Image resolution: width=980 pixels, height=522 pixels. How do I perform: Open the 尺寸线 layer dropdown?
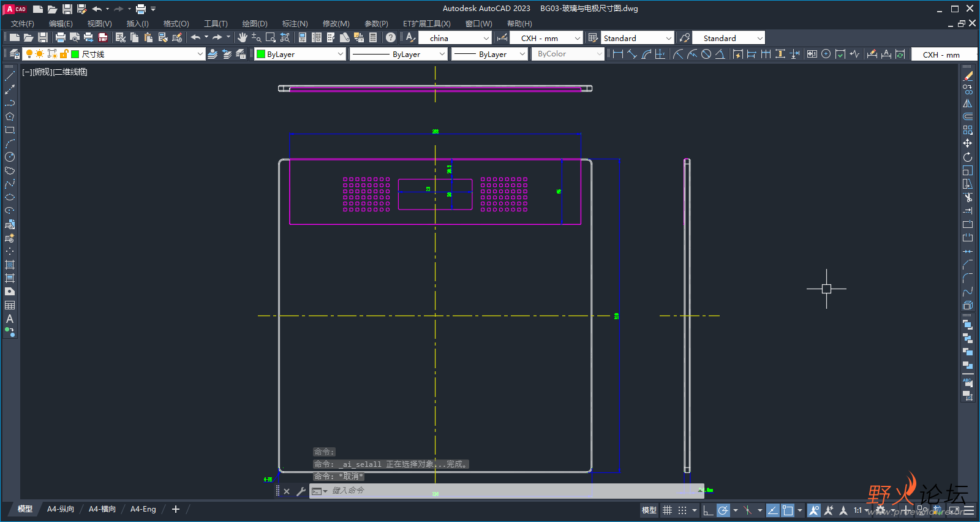(x=200, y=54)
